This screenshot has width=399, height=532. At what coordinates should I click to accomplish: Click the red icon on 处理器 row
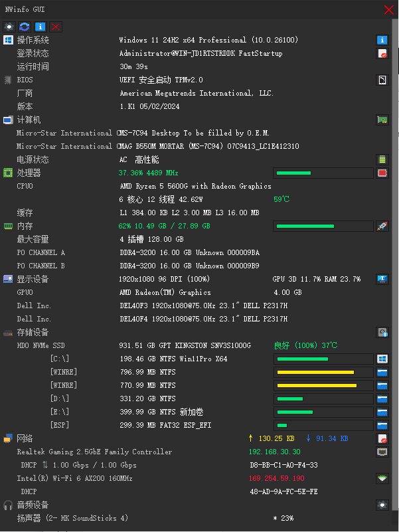point(382,173)
